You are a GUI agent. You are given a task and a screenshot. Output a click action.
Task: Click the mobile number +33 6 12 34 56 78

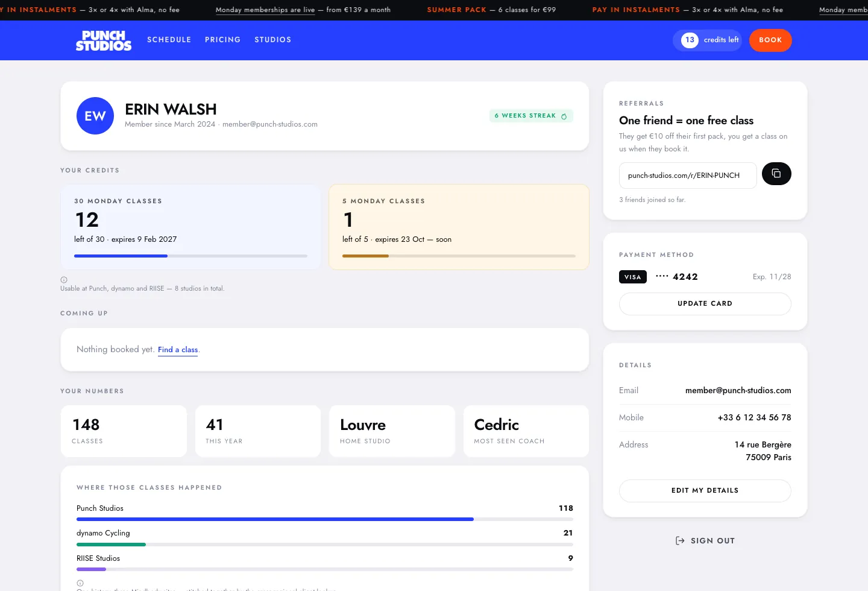tap(755, 418)
